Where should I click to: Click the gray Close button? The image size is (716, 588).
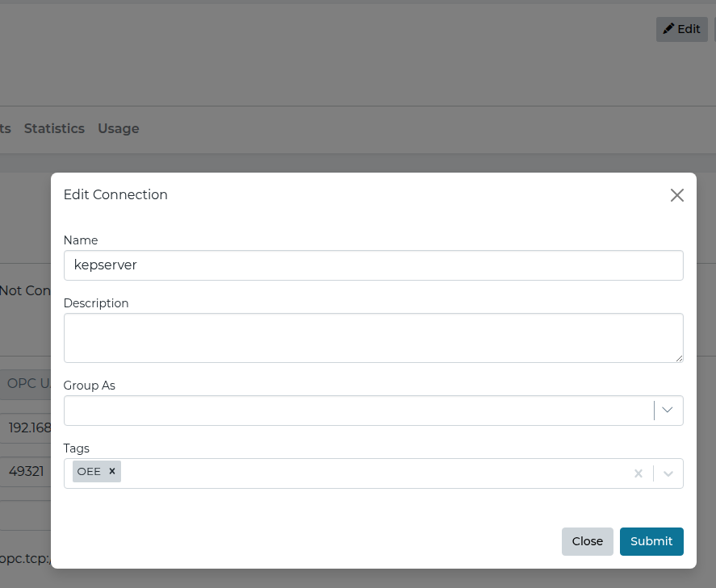587,541
